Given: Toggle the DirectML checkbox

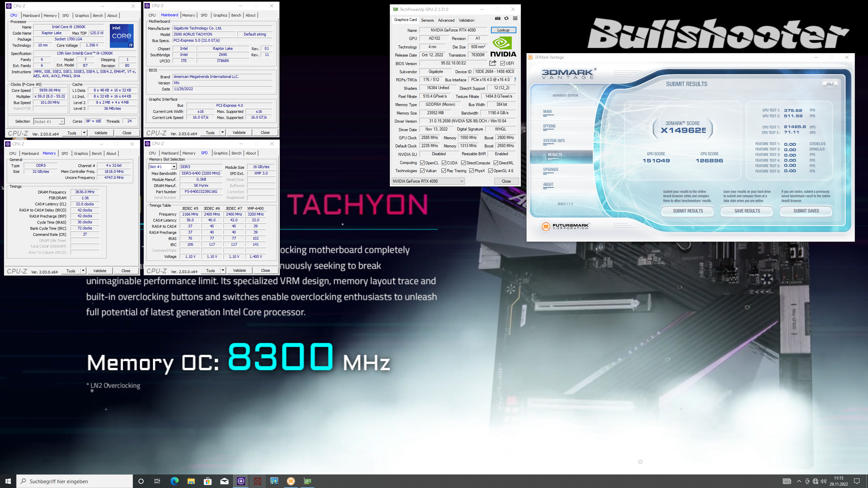Looking at the screenshot, I should [x=496, y=163].
